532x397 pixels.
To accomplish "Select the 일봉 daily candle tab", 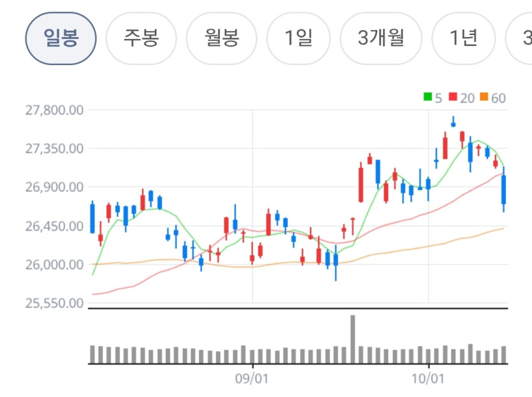I will click(x=61, y=38).
